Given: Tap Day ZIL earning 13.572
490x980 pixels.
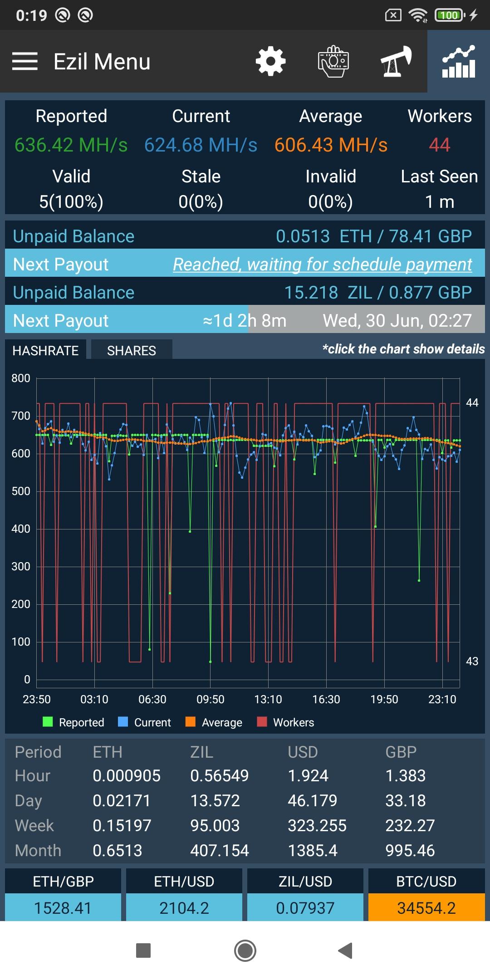Looking at the screenshot, I should tap(215, 801).
